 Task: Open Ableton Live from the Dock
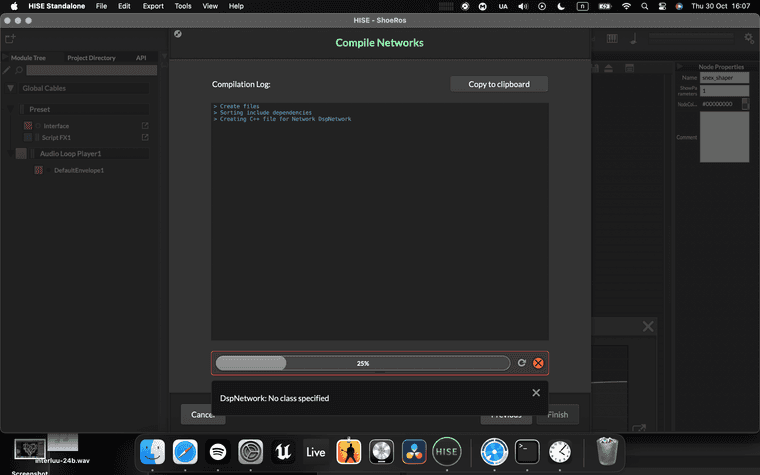[316, 452]
